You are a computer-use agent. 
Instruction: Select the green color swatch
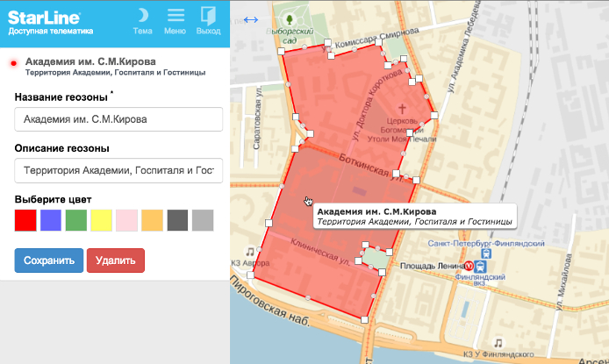(x=76, y=220)
